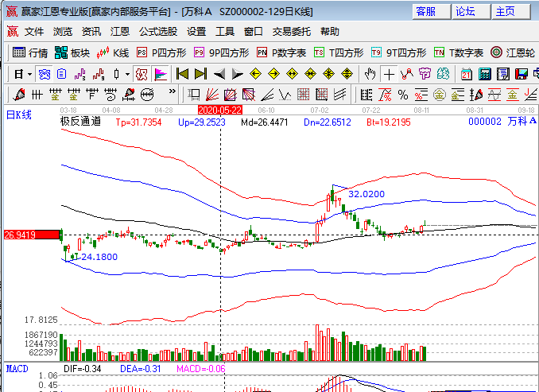539x392 pixels.
Task: Open the 资讯 menu
Action: tap(91, 32)
